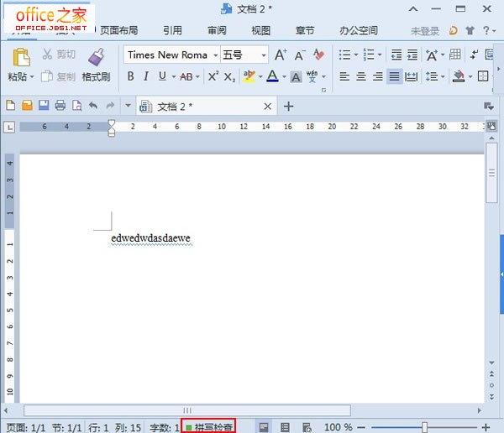Select the Format Painter brush
Screen dimensions: 504x433
[96, 57]
